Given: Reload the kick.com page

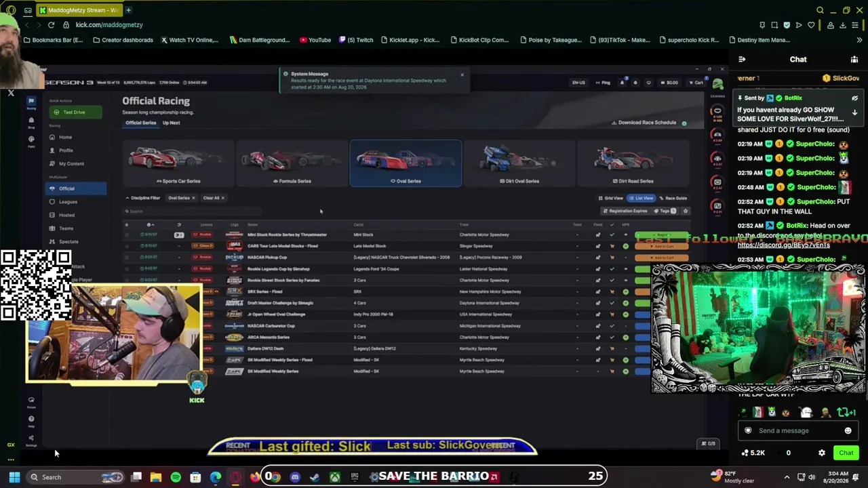Looking at the screenshot, I should tap(51, 25).
